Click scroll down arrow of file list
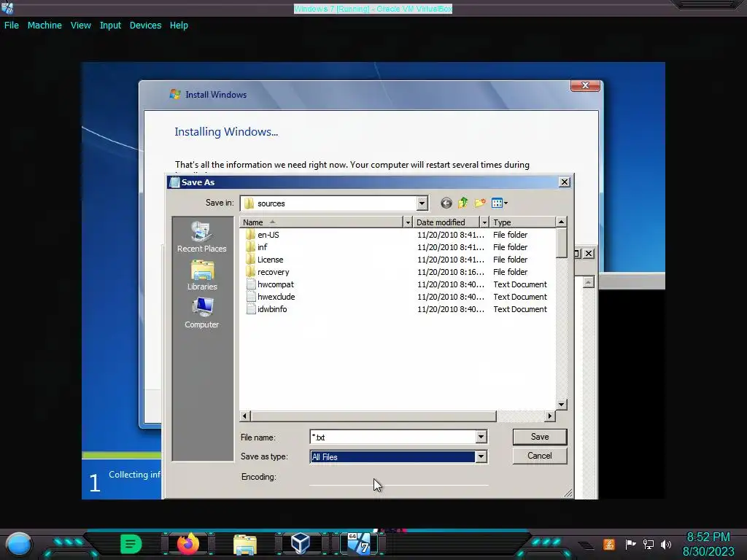The width and height of the screenshot is (747, 560). pyautogui.click(x=561, y=404)
